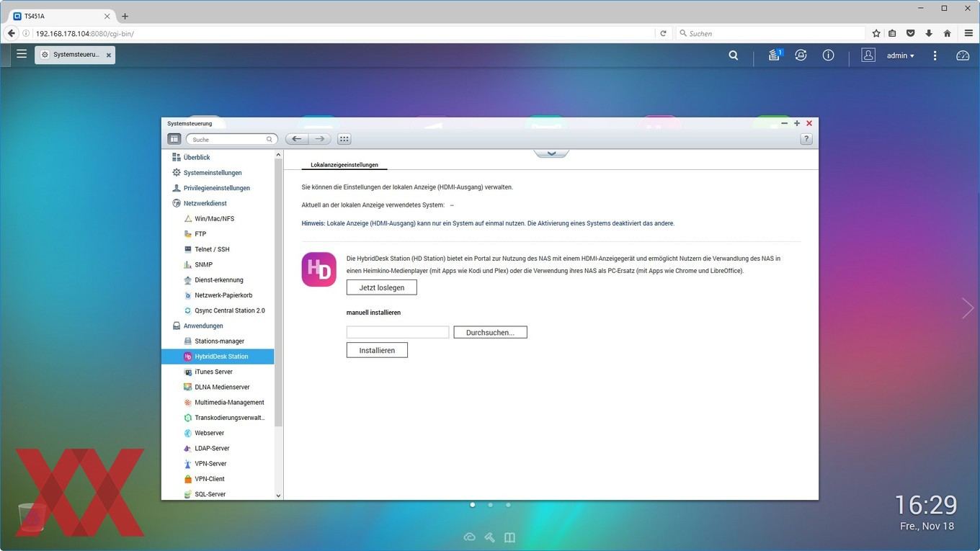This screenshot has height=551, width=980.
Task: Open Transkodierungsverwaltung entry
Action: tap(230, 418)
